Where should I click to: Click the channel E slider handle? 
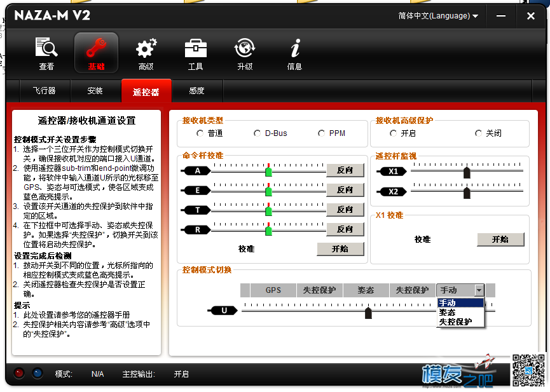pyautogui.click(x=269, y=191)
